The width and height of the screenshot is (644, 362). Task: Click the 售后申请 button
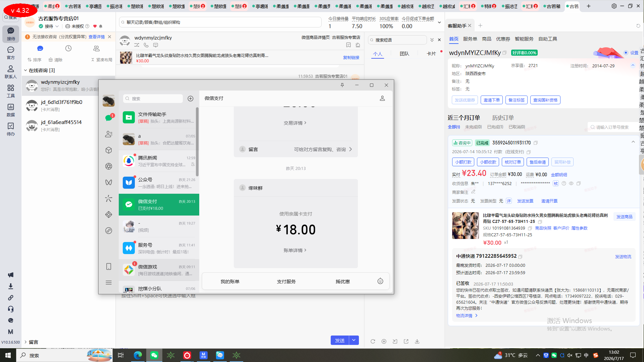(538, 162)
